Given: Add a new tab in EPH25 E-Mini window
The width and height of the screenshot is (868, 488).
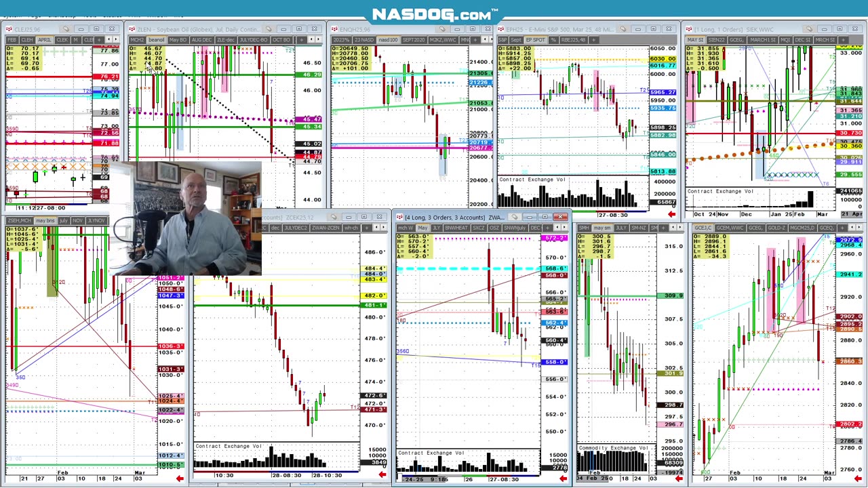Looking at the screenshot, I should tap(594, 40).
